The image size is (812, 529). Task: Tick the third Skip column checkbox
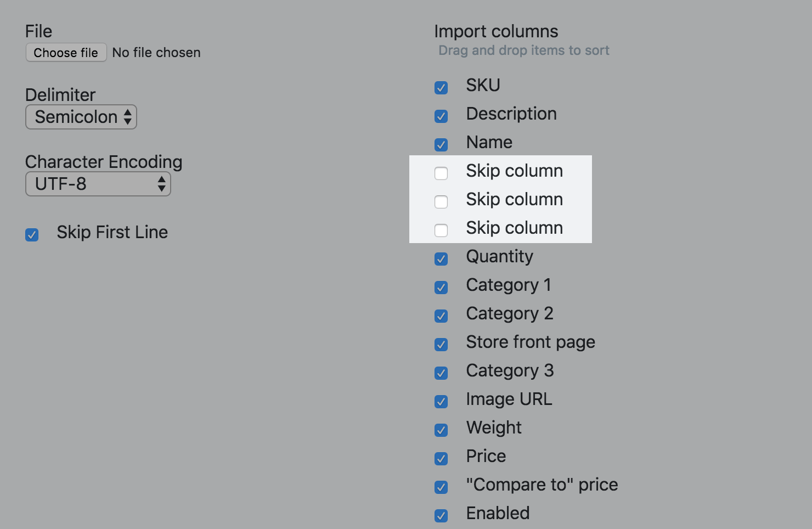point(441,230)
